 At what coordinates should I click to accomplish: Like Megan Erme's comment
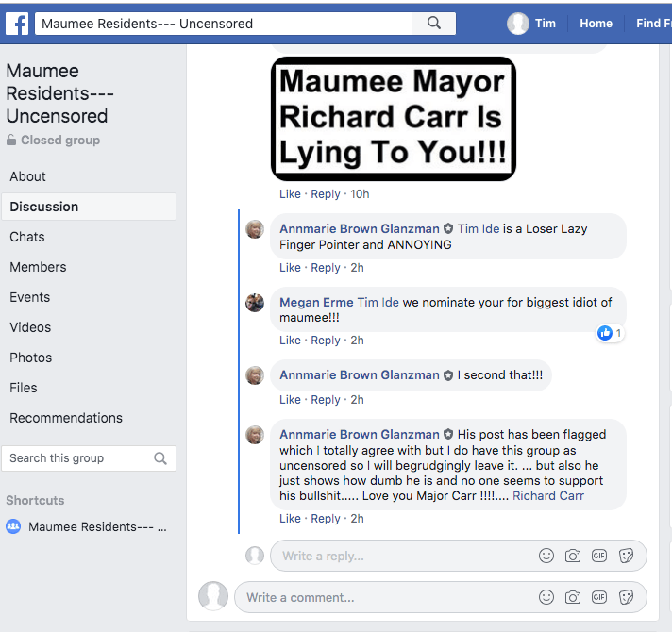point(290,341)
